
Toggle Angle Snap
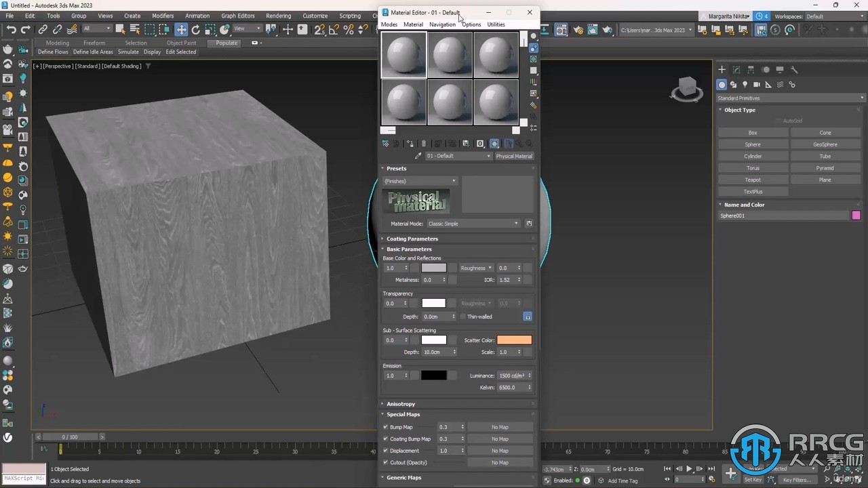click(334, 29)
